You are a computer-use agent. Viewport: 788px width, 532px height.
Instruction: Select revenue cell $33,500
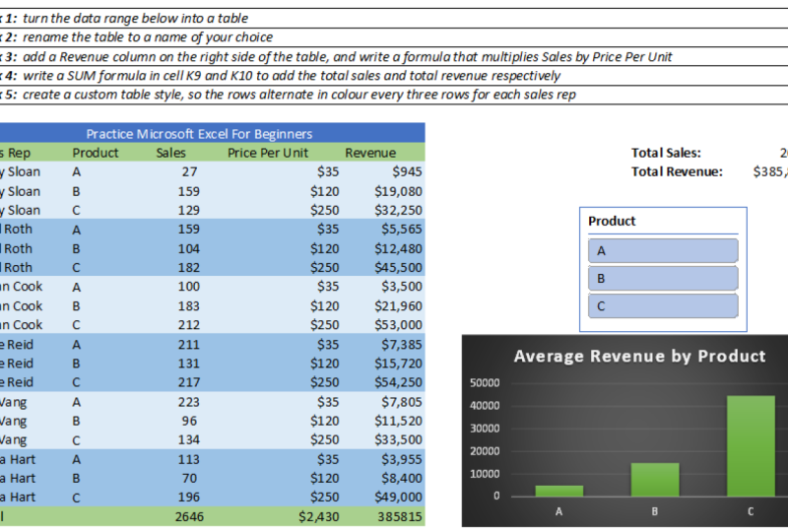click(x=398, y=440)
